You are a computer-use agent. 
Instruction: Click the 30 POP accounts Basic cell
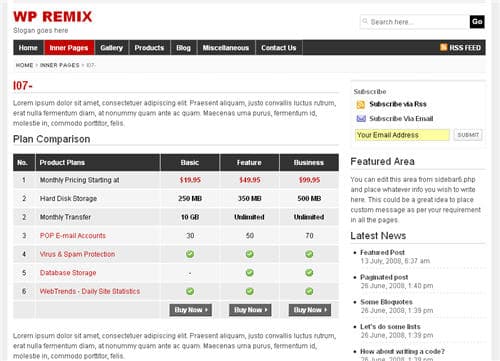tap(190, 236)
